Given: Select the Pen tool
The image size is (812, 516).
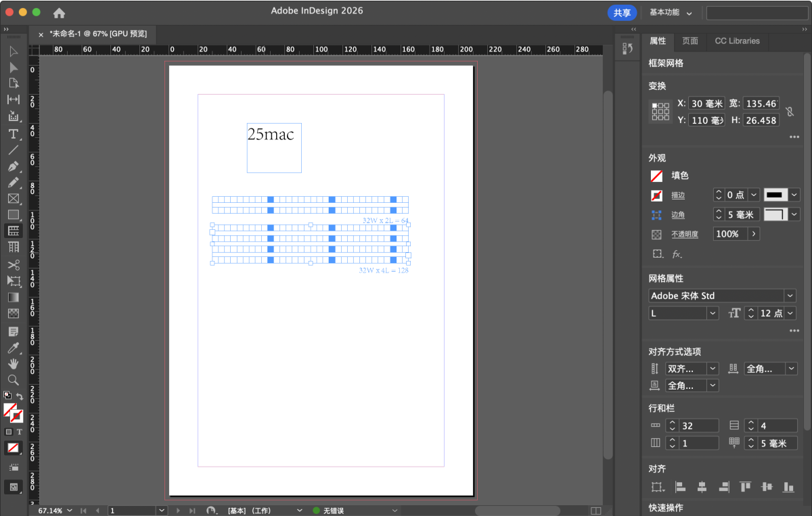Looking at the screenshot, I should (x=13, y=166).
